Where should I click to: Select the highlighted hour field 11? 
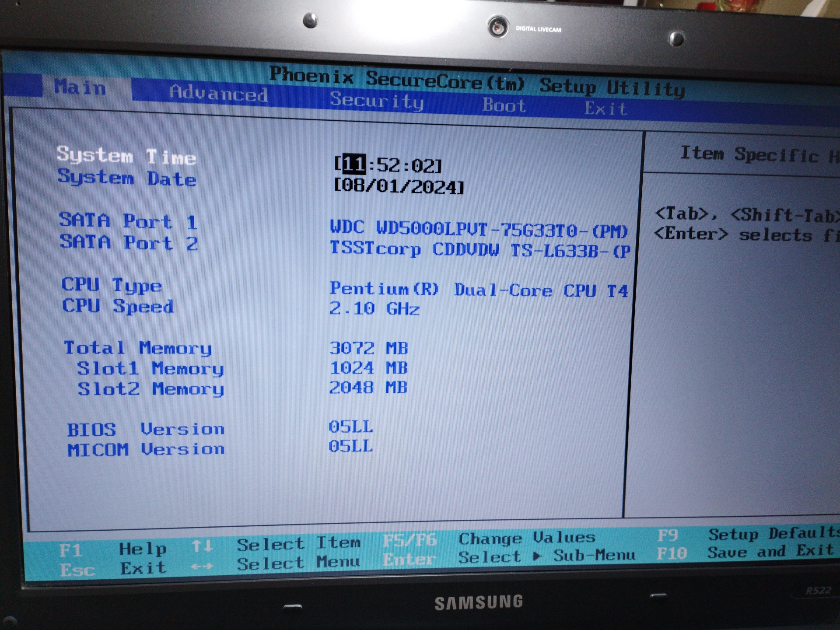(x=353, y=164)
